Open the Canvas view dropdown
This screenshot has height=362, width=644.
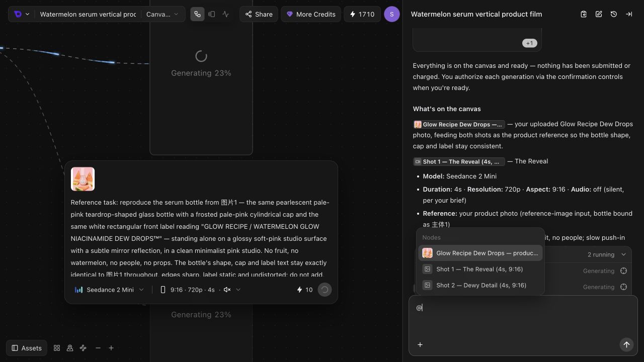163,14
